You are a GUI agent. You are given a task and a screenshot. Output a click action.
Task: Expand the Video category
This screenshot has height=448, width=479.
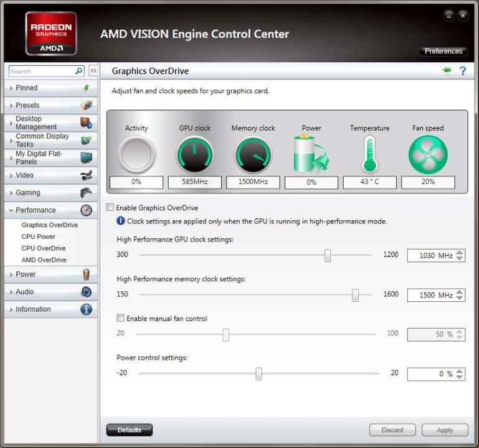[25, 175]
